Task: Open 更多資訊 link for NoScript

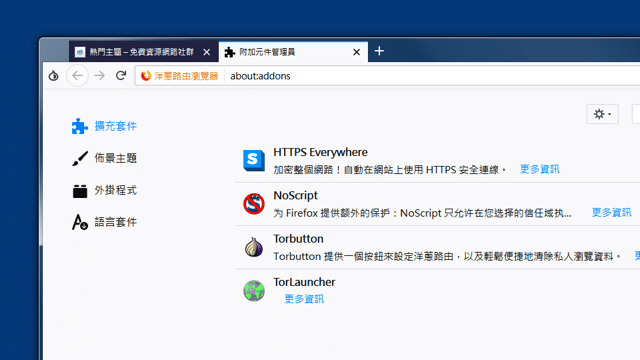Action: click(611, 212)
